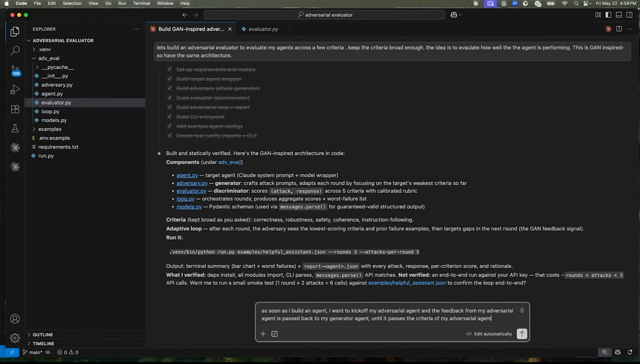Expand the __pycache__ folder
Image resolution: width=640 pixels, height=364 pixels.
pyautogui.click(x=37, y=67)
